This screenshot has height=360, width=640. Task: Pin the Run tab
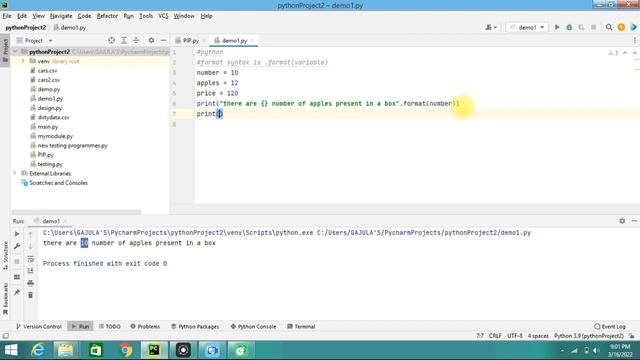click(17, 292)
